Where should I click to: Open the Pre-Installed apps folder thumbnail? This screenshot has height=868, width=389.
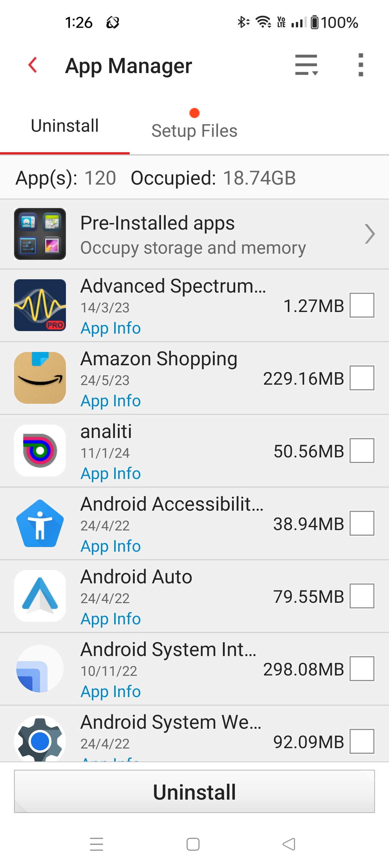click(x=40, y=234)
